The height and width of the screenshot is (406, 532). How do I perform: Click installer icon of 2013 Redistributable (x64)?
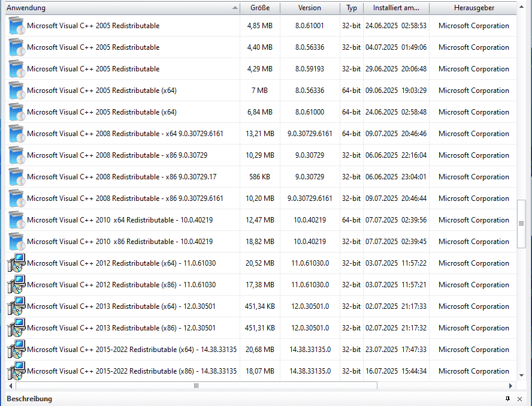16,306
